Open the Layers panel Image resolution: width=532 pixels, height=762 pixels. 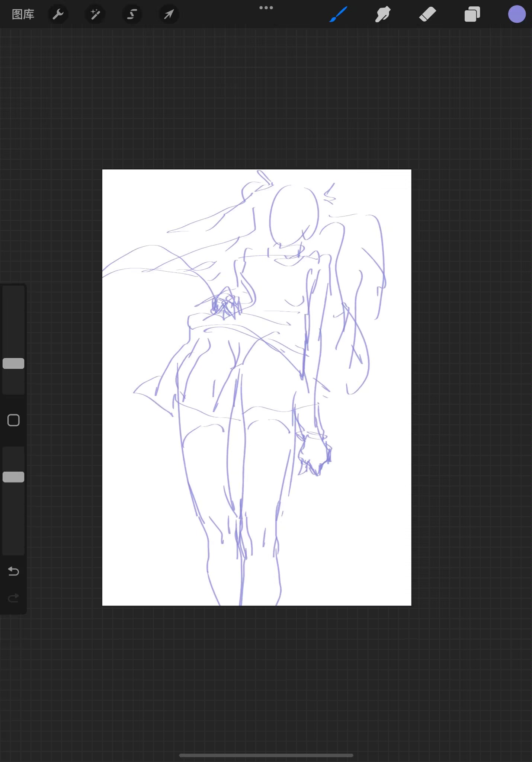click(472, 15)
